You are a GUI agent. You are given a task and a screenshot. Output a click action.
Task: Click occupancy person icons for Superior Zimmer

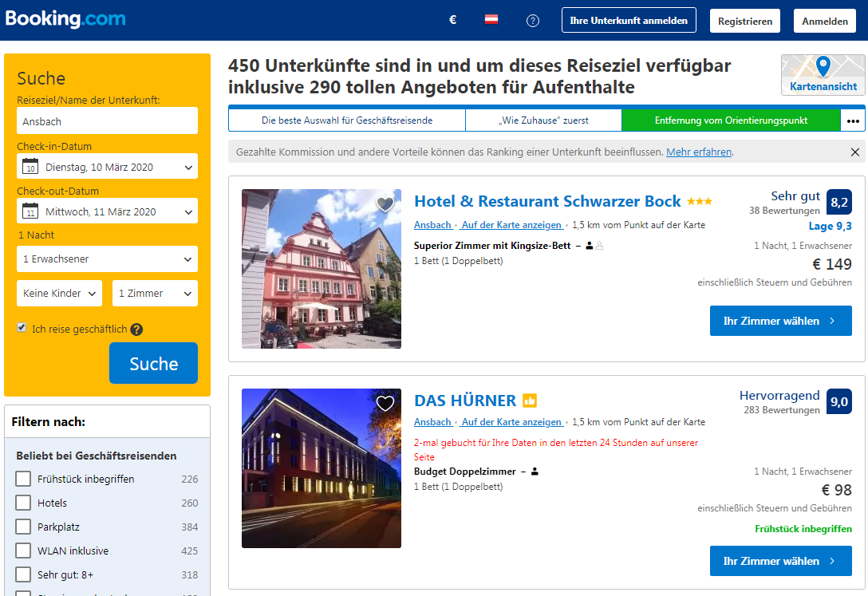pos(594,246)
